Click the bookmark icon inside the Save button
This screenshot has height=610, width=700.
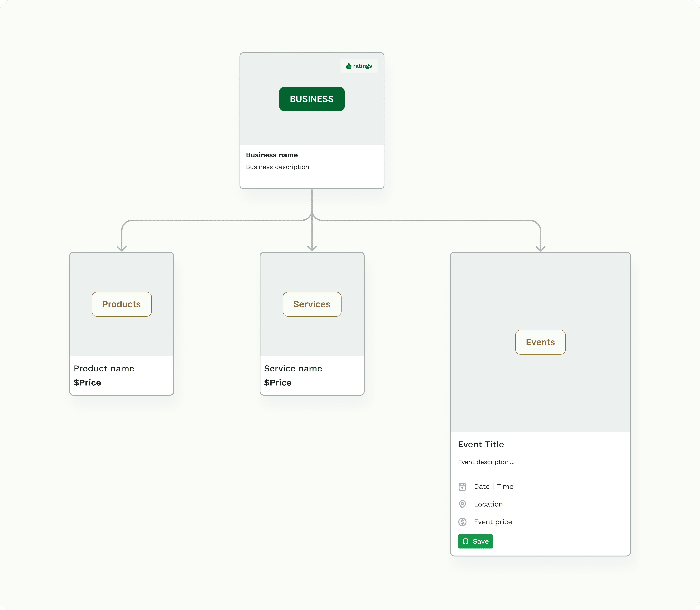pyautogui.click(x=466, y=541)
